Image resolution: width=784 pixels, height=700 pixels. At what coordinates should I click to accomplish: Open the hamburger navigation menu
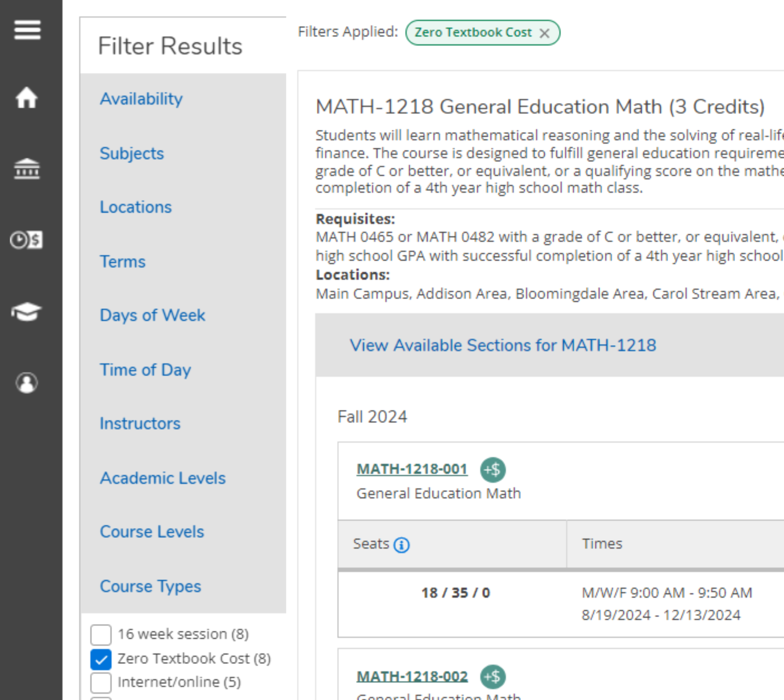coord(27,30)
